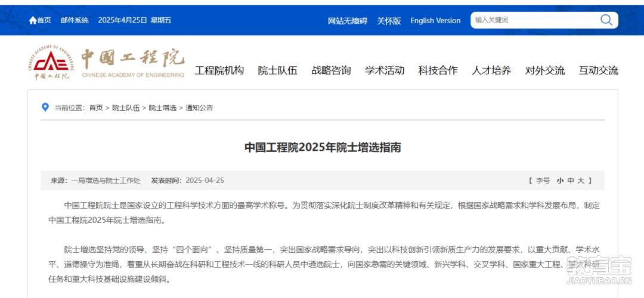This screenshot has height=298, width=644.
Task: Click the CAE academy logo
Action: pos(51,61)
